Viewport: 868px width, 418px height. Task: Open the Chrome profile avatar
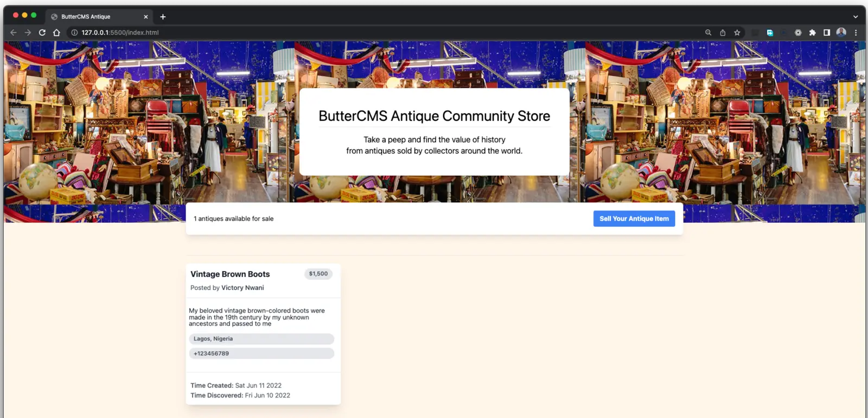click(x=841, y=33)
